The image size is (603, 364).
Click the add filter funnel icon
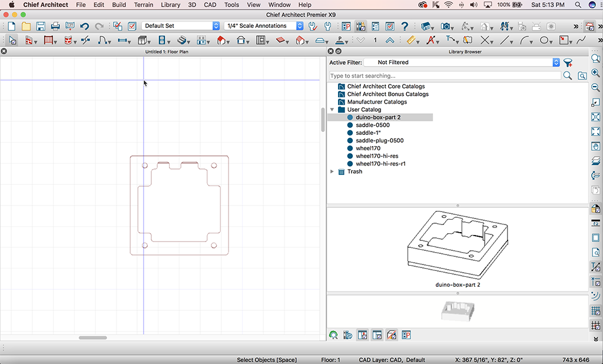point(568,62)
